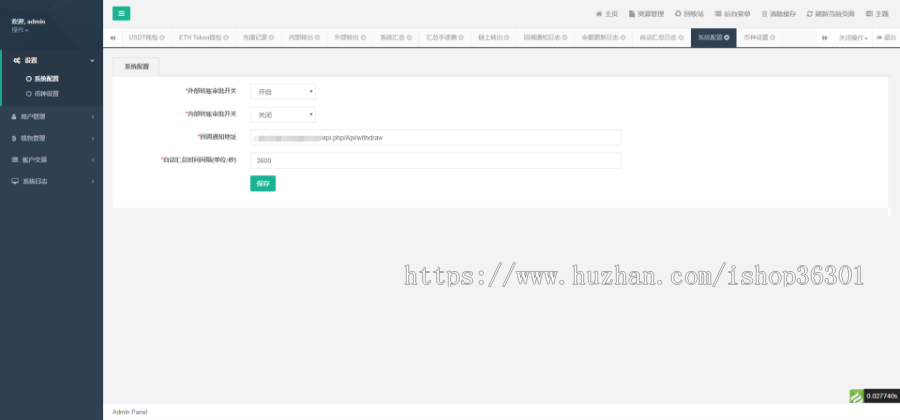The height and width of the screenshot is (420, 900).
Task: Close the 外部转出 tab via its x icon
Action: click(363, 37)
